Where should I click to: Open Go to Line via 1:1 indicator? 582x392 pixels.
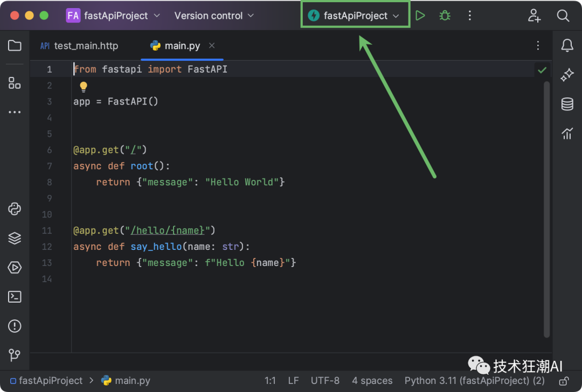270,381
